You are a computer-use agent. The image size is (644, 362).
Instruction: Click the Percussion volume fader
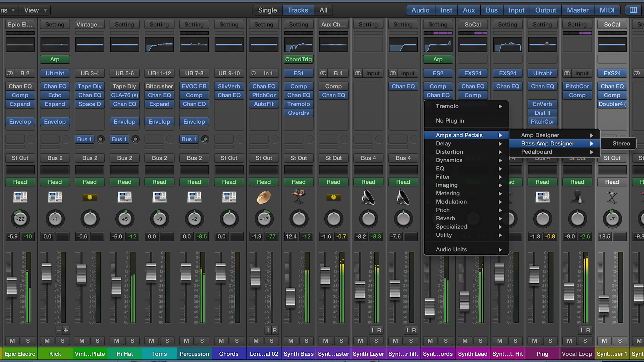coord(185,272)
